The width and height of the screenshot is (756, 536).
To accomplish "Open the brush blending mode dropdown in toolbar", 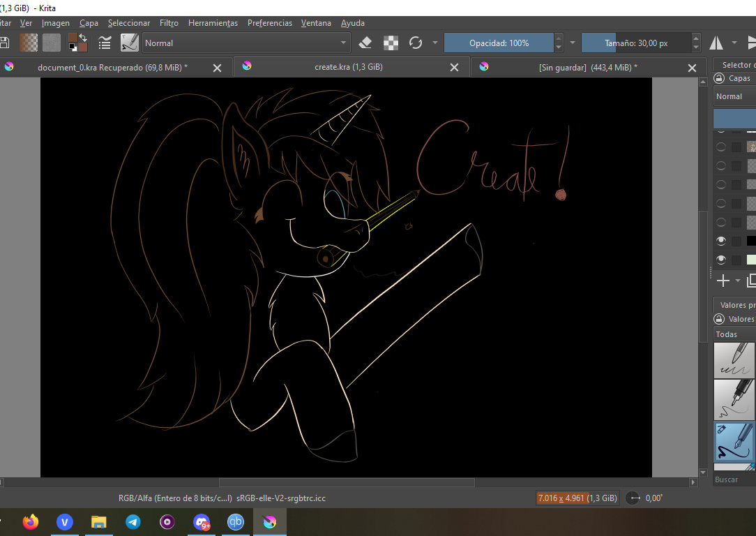I will point(246,43).
